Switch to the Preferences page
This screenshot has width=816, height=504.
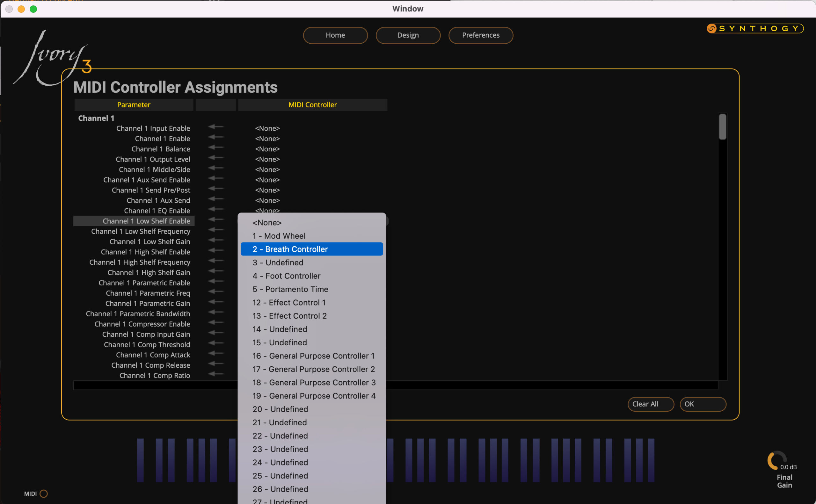pyautogui.click(x=481, y=35)
